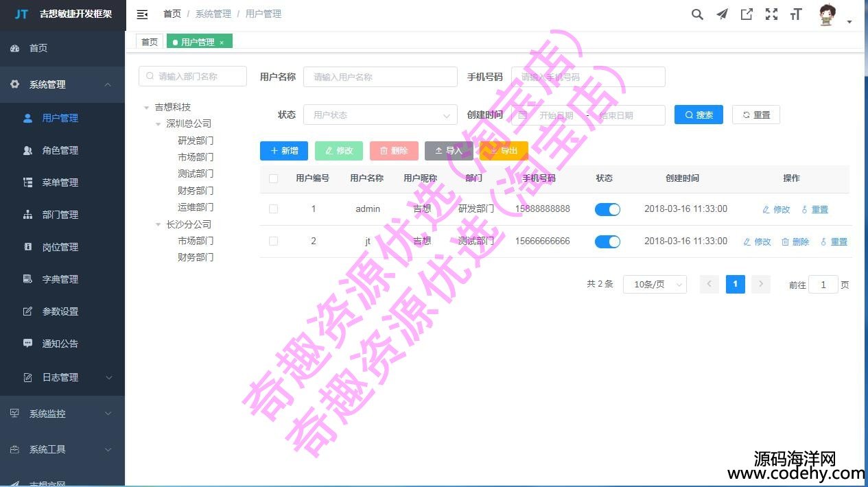The width and height of the screenshot is (868, 487).
Task: Open the 用户状态 status dropdown
Action: point(380,115)
